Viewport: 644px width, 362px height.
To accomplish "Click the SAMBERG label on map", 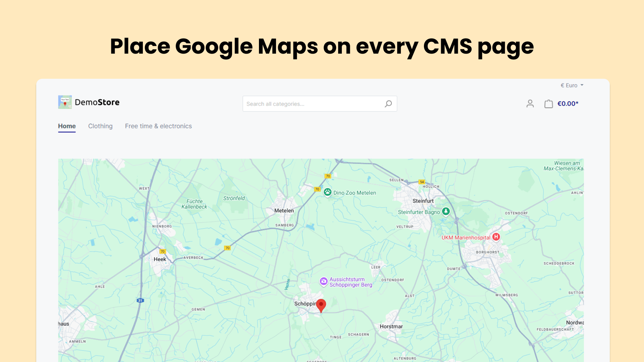I will pos(285,225).
